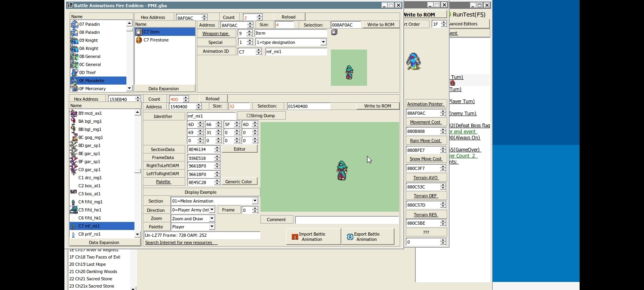The height and width of the screenshot is (290, 644).
Task: Select the 0E Manakete class icon
Action: pyautogui.click(x=74, y=81)
